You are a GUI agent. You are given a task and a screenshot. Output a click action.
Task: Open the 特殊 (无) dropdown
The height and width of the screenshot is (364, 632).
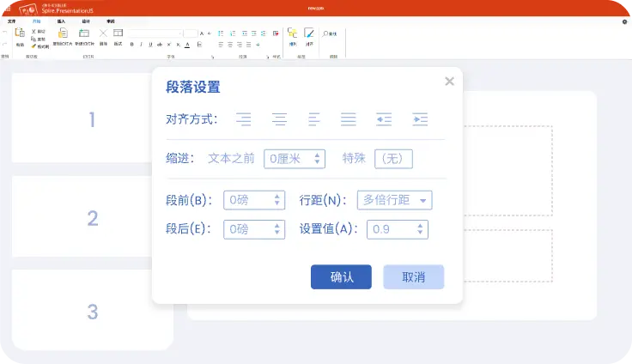(393, 159)
